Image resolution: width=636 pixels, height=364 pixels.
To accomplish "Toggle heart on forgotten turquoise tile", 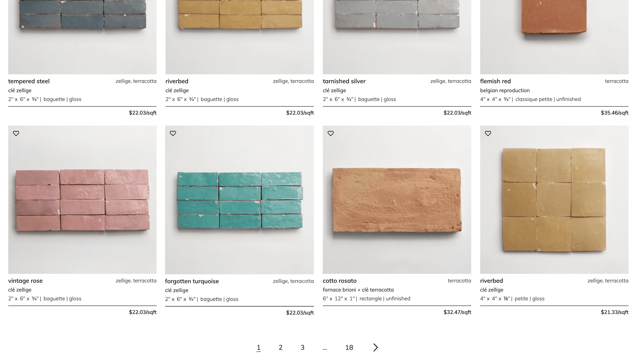I will (173, 133).
